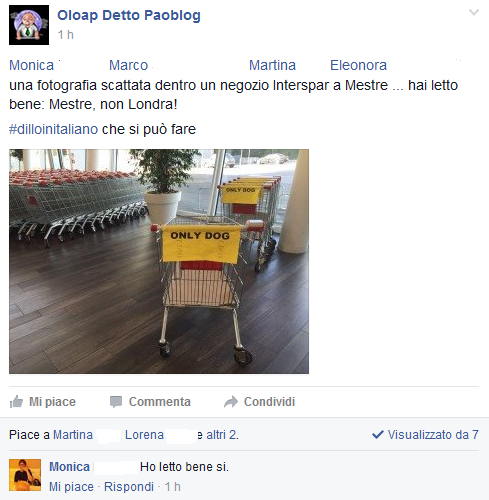Click the 1 h post timestamp
489x500 pixels.
pos(66,35)
